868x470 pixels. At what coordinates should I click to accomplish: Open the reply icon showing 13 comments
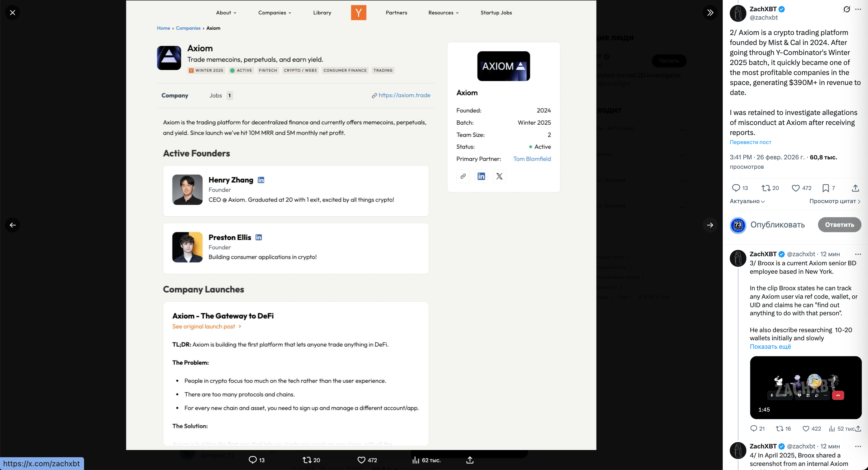736,188
